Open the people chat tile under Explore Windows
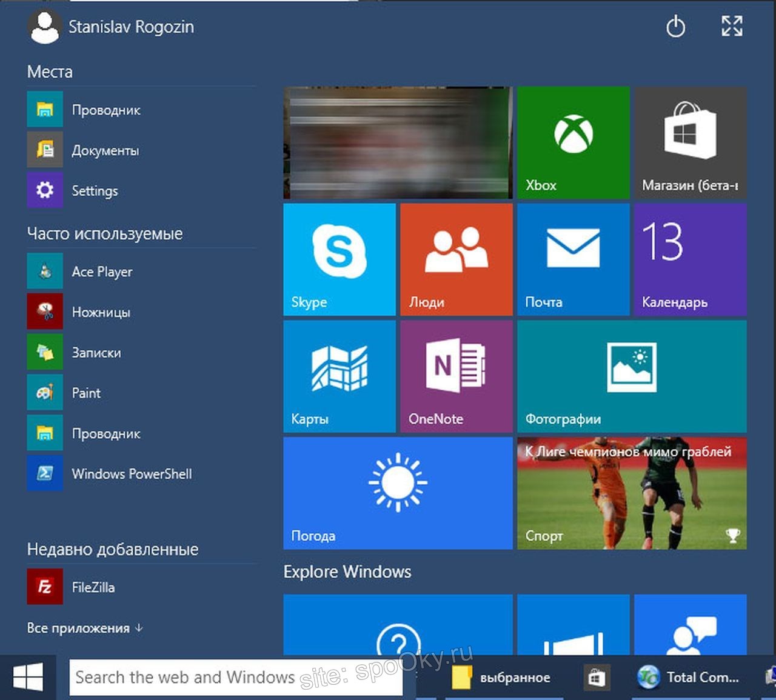Image resolution: width=776 pixels, height=700 pixels. (x=691, y=624)
